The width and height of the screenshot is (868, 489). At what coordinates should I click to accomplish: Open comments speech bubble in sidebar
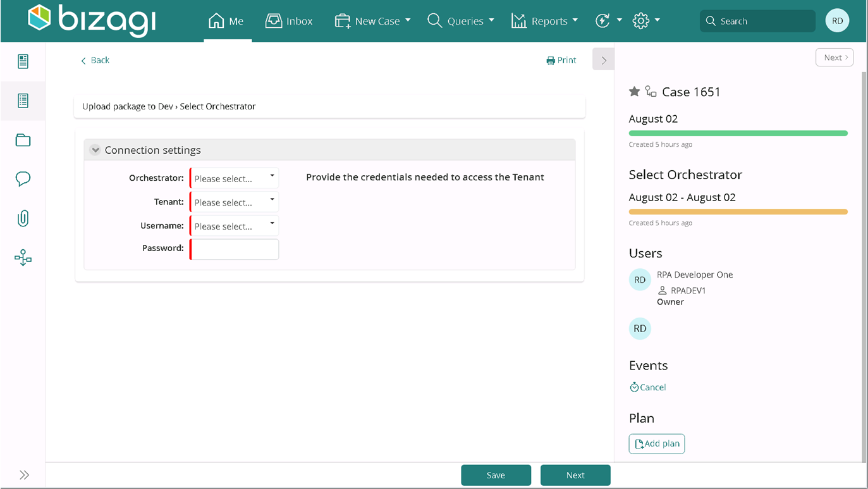[23, 179]
